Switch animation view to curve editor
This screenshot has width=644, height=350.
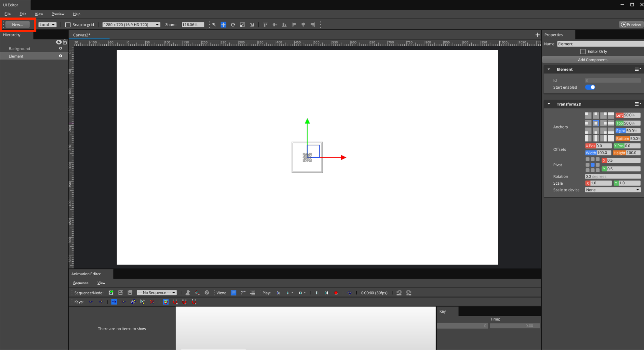243,293
